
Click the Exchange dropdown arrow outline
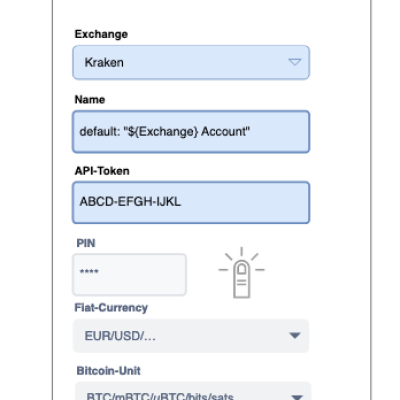(295, 62)
